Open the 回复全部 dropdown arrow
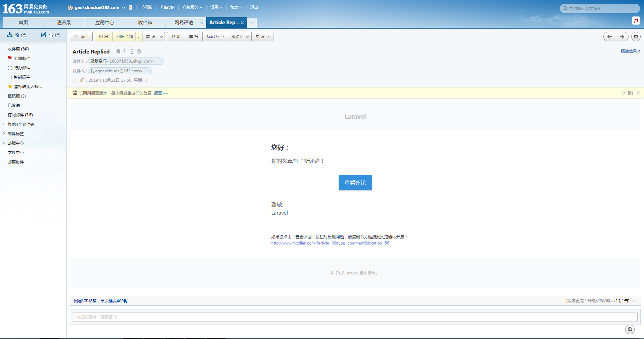This screenshot has height=339, width=644. tap(139, 37)
